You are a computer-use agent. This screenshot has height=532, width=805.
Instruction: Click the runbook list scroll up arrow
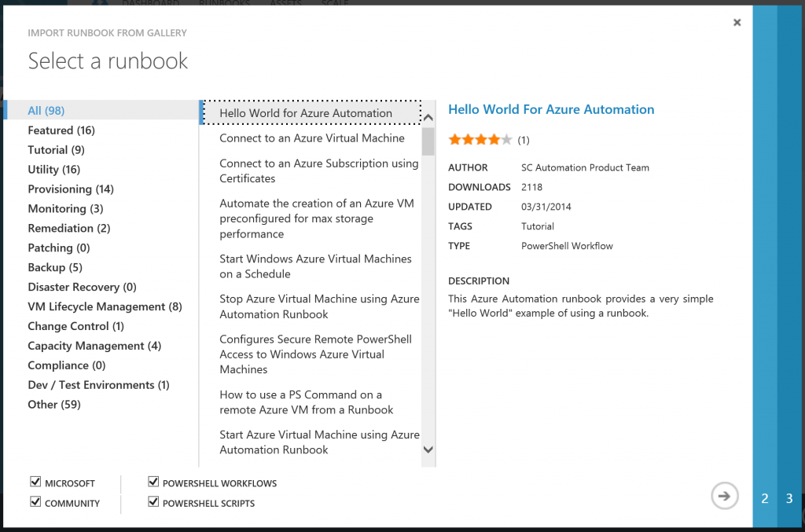tap(428, 118)
